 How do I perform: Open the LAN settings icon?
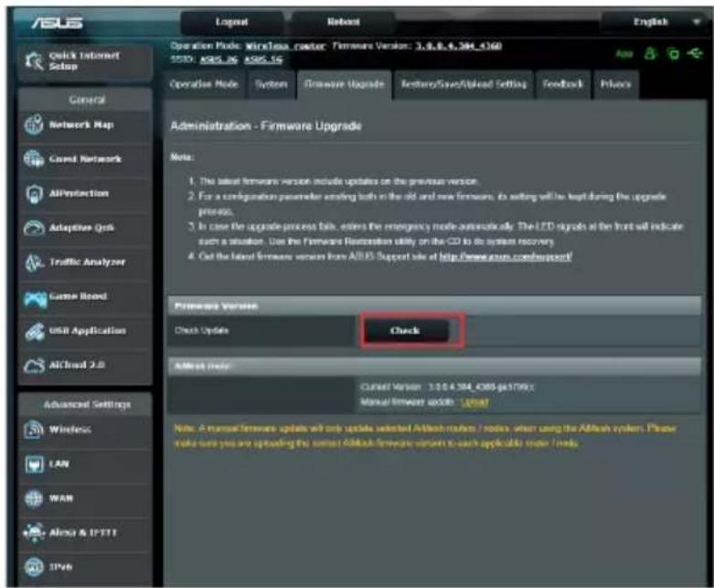click(x=34, y=465)
